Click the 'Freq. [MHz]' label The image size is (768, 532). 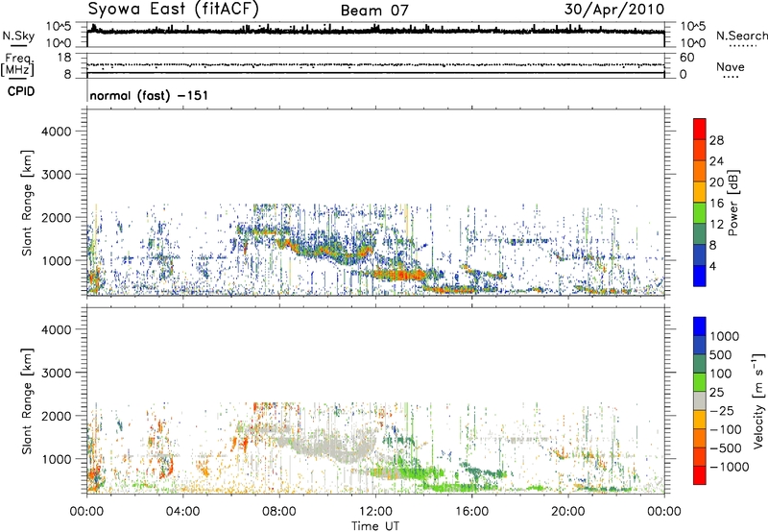(17, 65)
